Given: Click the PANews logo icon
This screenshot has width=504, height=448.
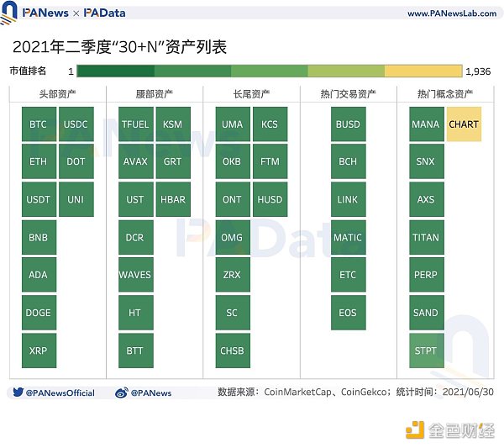Looking at the screenshot, I should pyautogui.click(x=11, y=13).
